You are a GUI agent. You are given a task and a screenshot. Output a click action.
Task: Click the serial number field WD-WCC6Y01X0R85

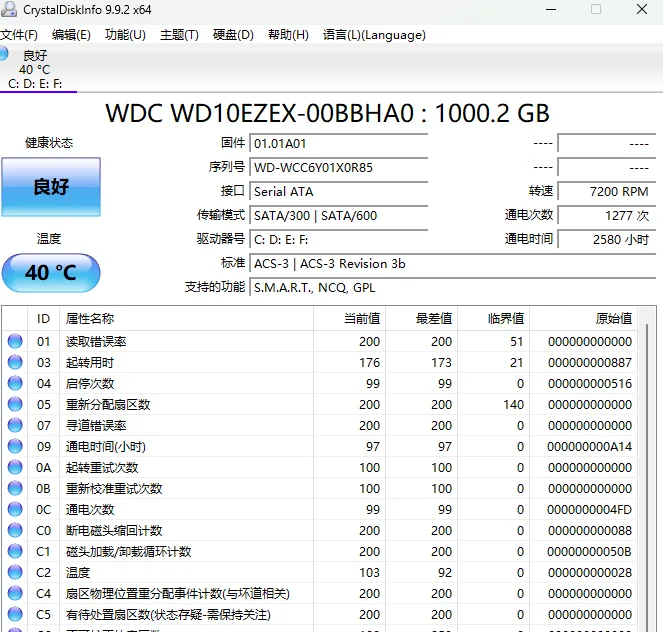pyautogui.click(x=339, y=168)
